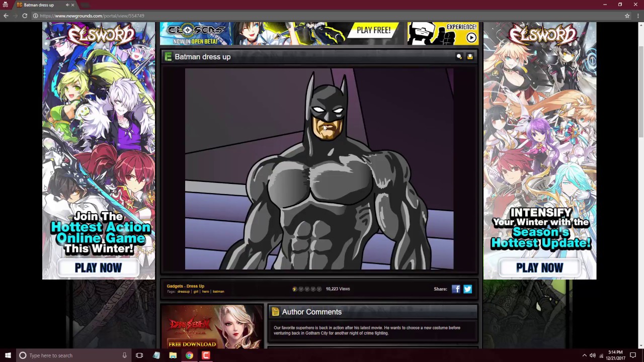Open the hero tag link
The width and height of the screenshot is (644, 362).
click(x=205, y=292)
